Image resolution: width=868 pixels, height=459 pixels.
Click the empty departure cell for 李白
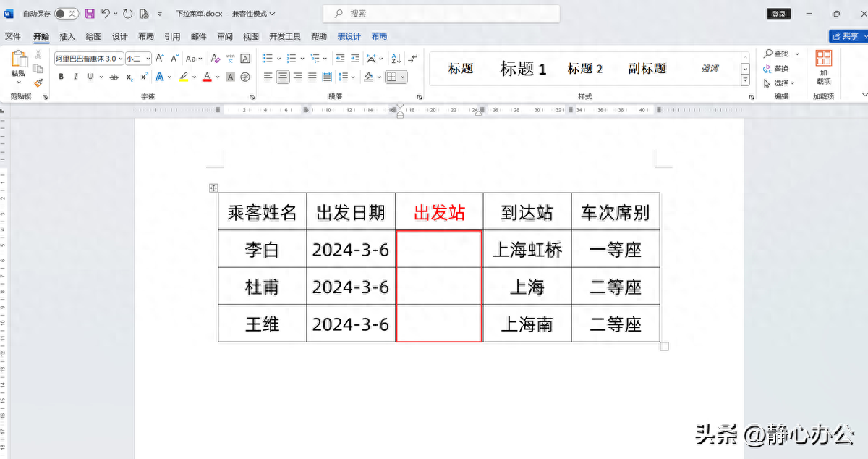click(x=439, y=249)
